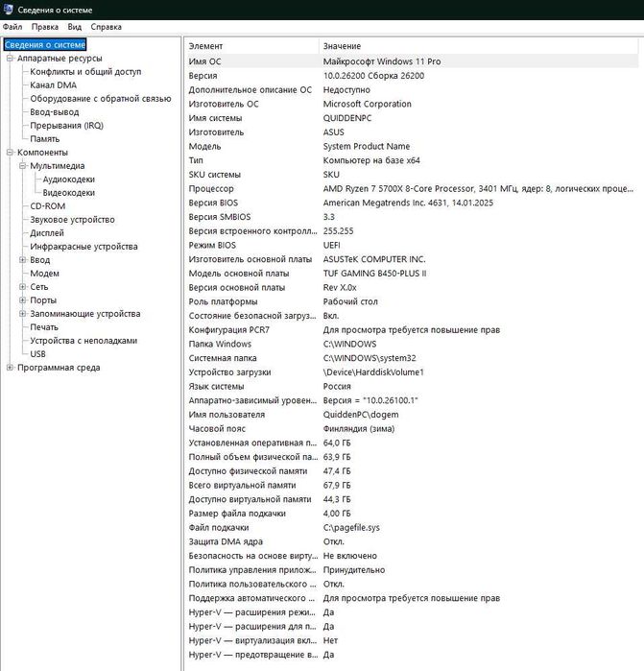Screen dimensions: 644x671
Task: Click the Microsoft Corporation value
Action: 368,104
